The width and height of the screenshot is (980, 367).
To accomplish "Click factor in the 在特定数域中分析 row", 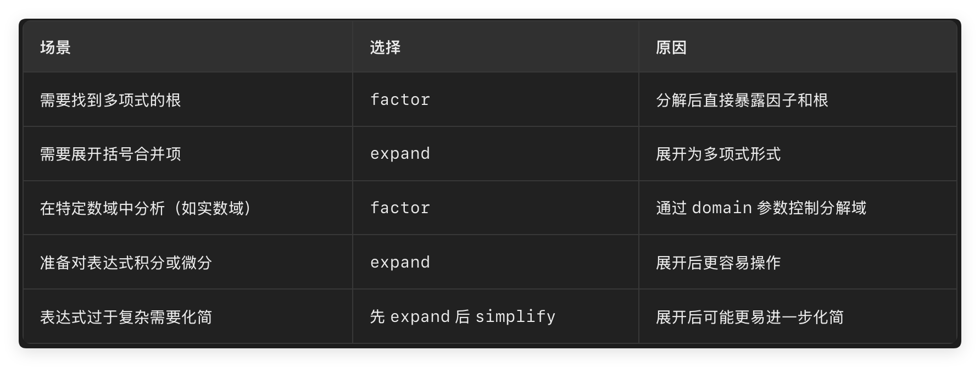I will 400,208.
